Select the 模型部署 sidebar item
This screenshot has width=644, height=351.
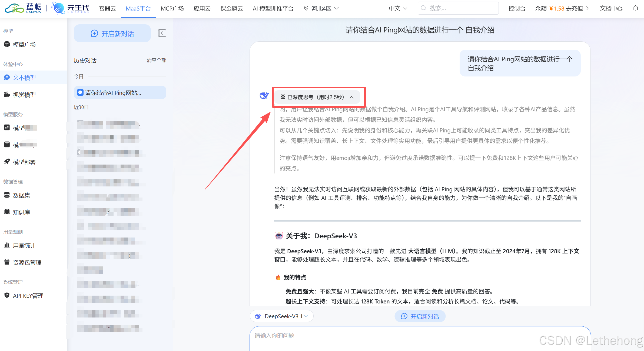click(x=34, y=162)
